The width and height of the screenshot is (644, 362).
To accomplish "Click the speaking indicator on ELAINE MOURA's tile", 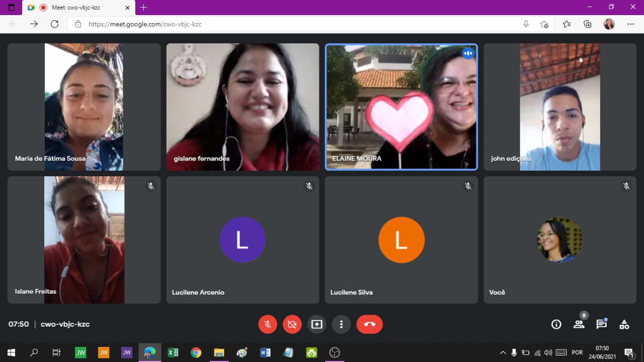I will [468, 53].
